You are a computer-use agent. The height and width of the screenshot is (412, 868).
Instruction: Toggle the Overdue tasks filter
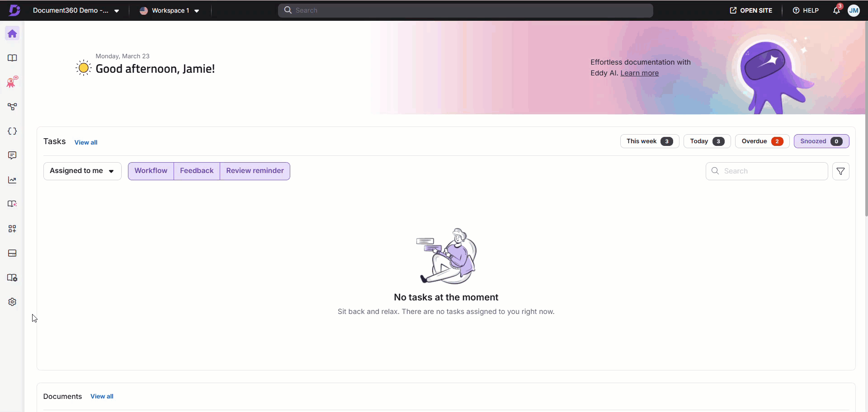pos(762,141)
